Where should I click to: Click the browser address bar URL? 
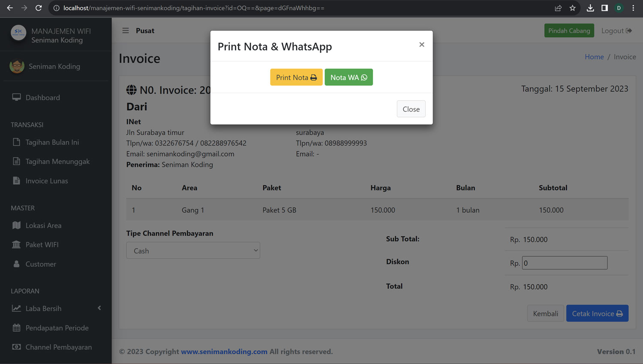click(x=194, y=8)
